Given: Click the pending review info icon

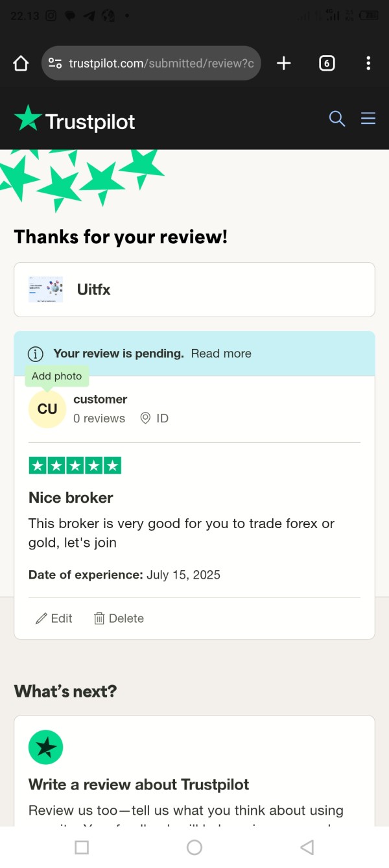Looking at the screenshot, I should [x=35, y=354].
